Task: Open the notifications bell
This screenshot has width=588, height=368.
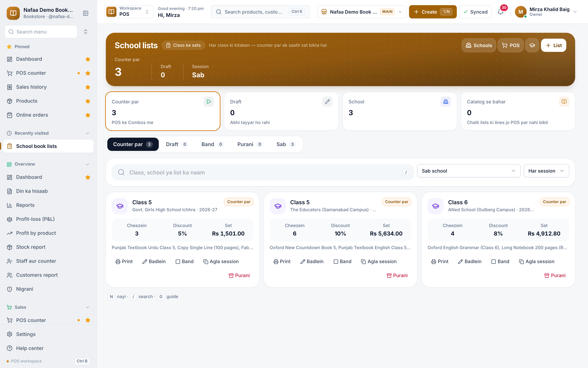Action: (501, 12)
